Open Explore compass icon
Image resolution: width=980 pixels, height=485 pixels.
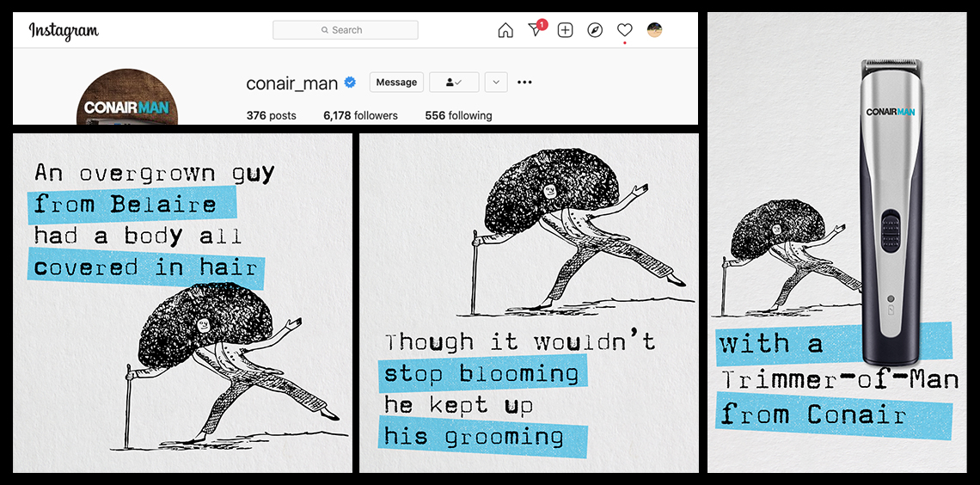point(595,30)
